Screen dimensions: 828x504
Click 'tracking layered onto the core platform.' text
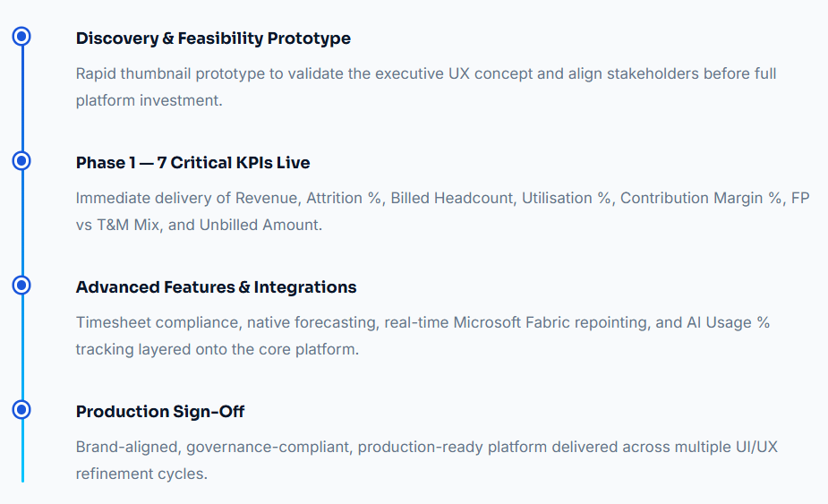coord(217,349)
